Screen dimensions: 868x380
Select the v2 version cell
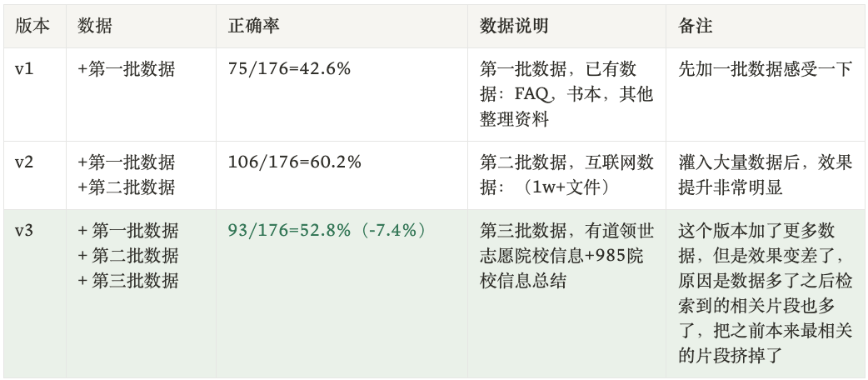click(25, 162)
